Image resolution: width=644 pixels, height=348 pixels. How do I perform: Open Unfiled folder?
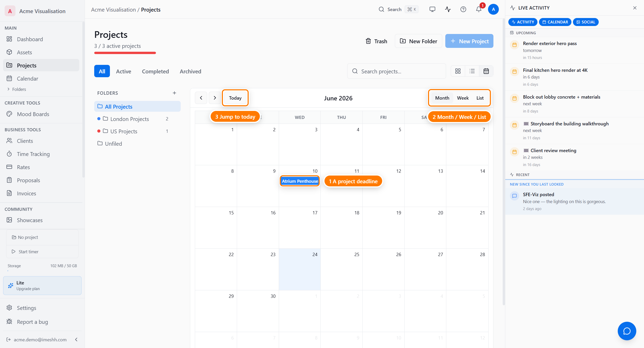pyautogui.click(x=137, y=143)
